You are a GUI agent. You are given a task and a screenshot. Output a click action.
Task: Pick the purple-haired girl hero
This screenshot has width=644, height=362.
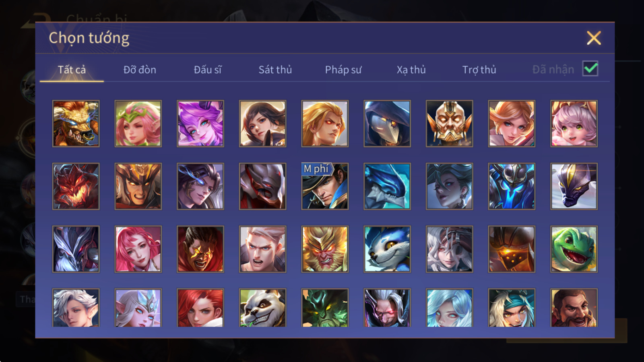tap(200, 123)
